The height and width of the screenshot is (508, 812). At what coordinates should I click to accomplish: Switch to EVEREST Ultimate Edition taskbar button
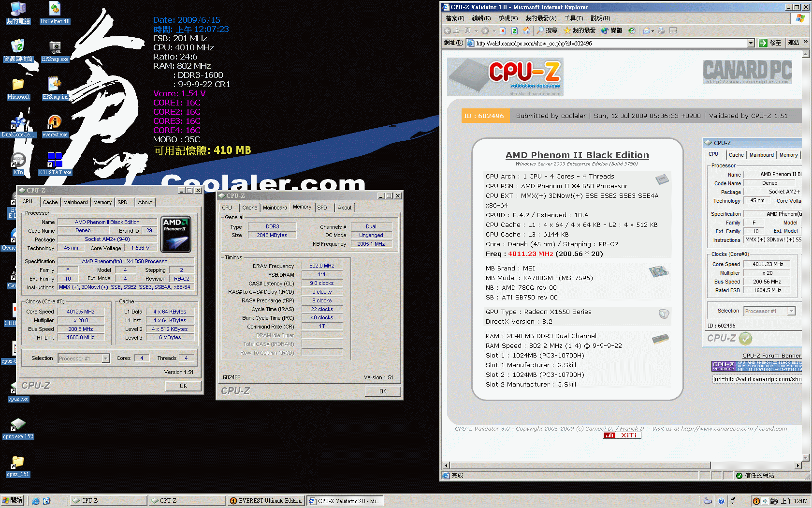click(x=266, y=501)
